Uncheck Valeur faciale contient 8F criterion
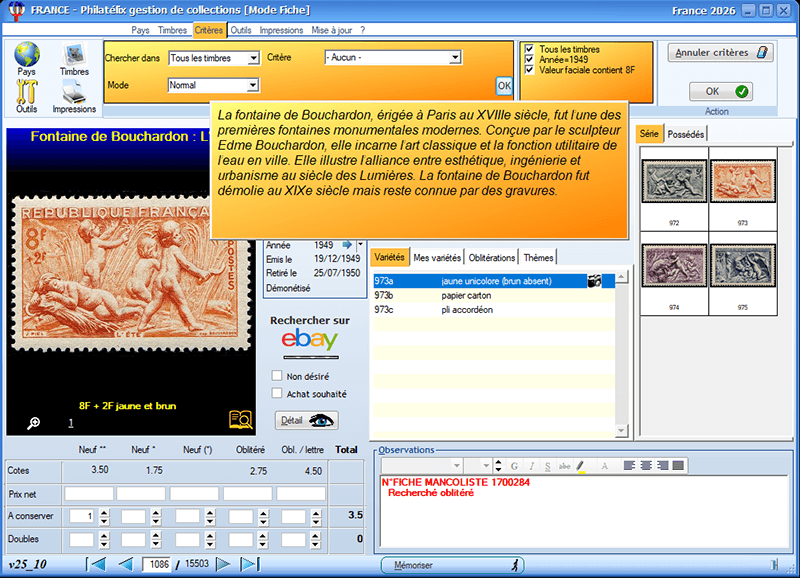 (529, 70)
